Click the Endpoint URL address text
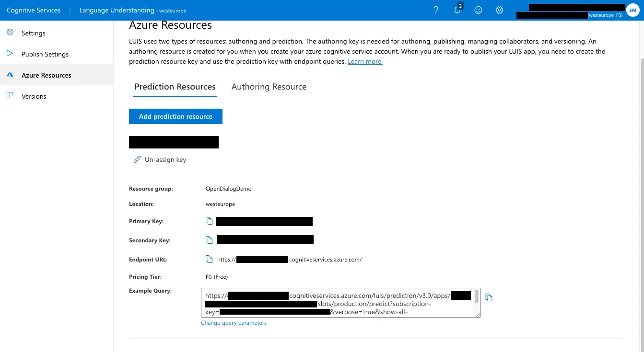 pos(289,260)
